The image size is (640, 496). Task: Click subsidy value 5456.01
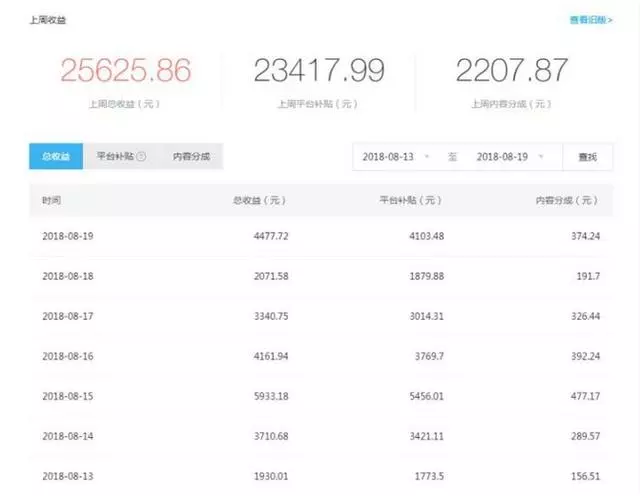click(x=427, y=396)
